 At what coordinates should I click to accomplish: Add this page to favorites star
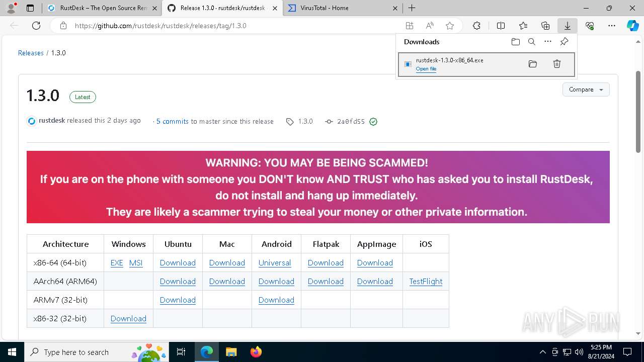450,26
